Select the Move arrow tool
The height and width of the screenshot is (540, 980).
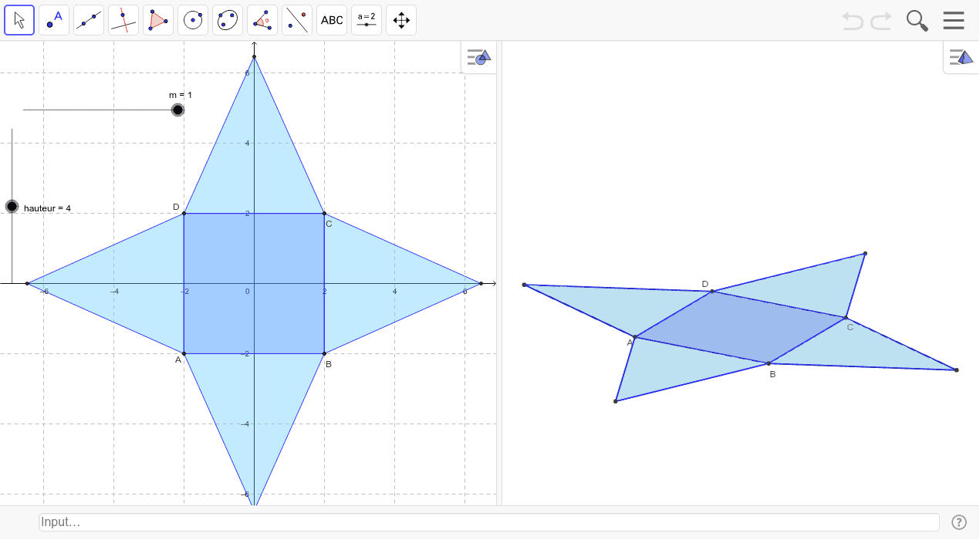tap(19, 20)
